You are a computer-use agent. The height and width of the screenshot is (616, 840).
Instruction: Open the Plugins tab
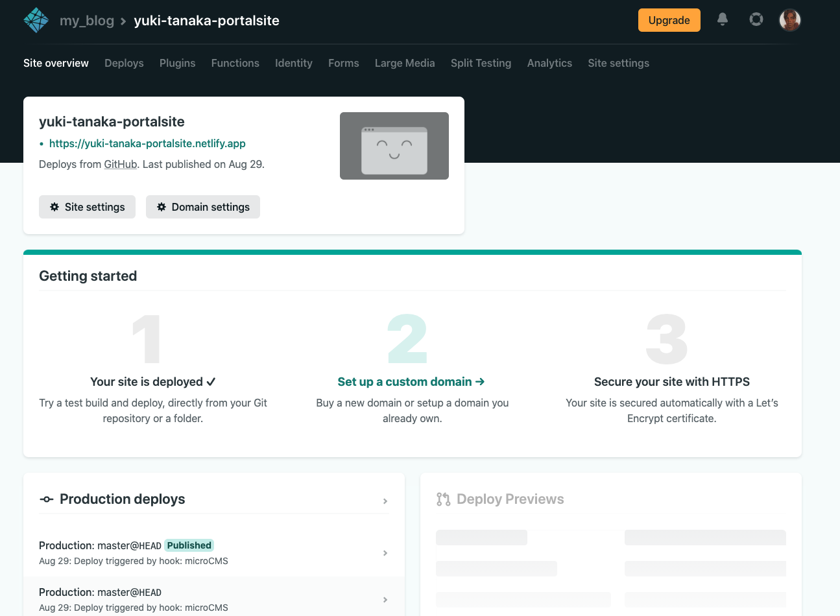tap(177, 63)
